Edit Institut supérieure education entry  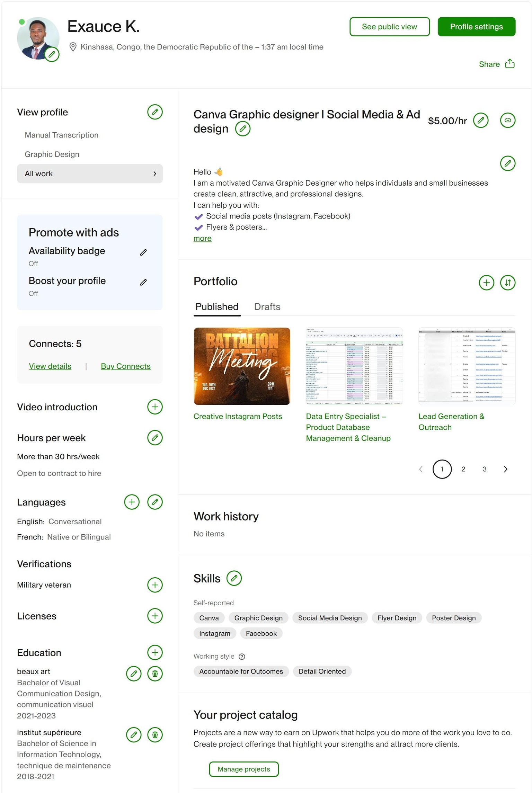pyautogui.click(x=134, y=734)
